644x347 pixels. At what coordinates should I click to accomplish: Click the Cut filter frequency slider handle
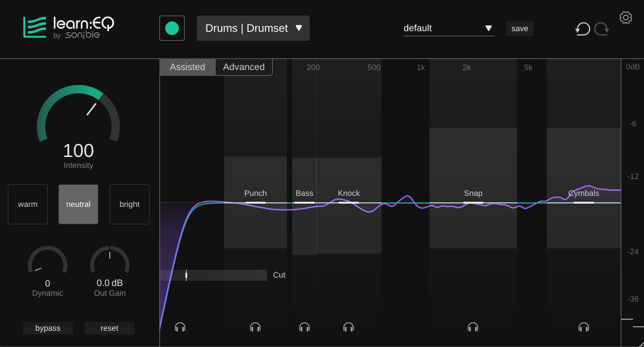(186, 275)
